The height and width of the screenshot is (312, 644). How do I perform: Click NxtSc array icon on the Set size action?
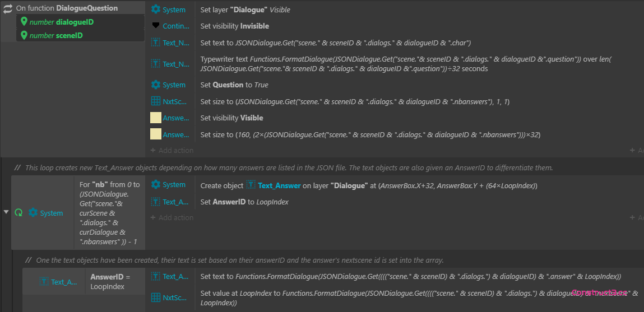[156, 101]
